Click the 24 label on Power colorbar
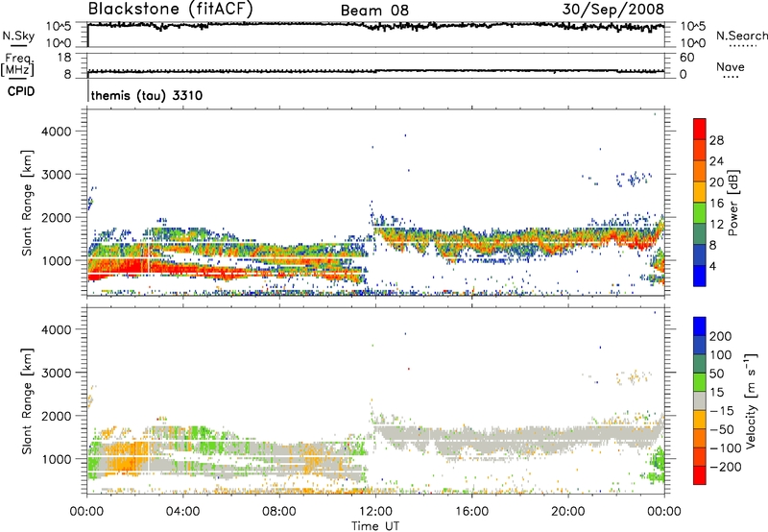 click(716, 161)
